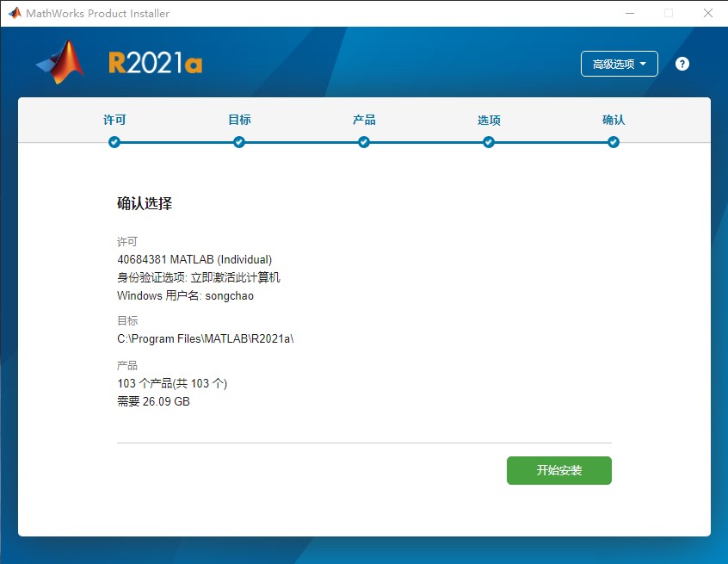Open the 高级选项 dropdown menu
This screenshot has height=564, width=728.
point(620,64)
